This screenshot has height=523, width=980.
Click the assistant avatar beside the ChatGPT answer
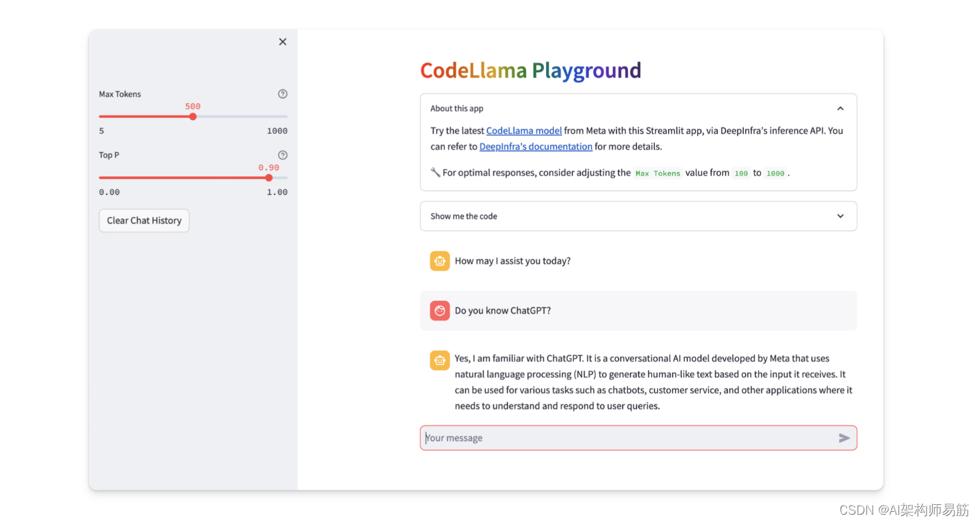pos(439,360)
